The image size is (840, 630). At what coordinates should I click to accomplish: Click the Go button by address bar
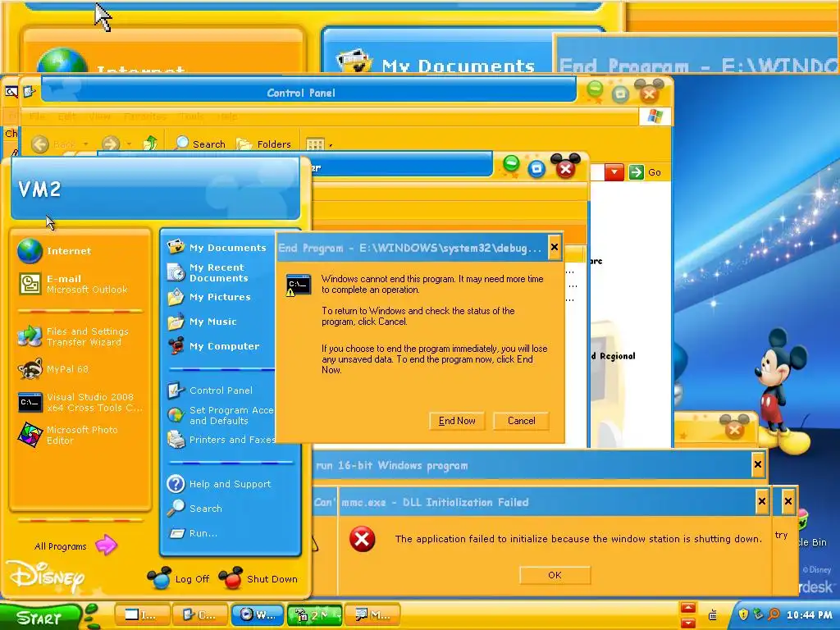pyautogui.click(x=645, y=172)
